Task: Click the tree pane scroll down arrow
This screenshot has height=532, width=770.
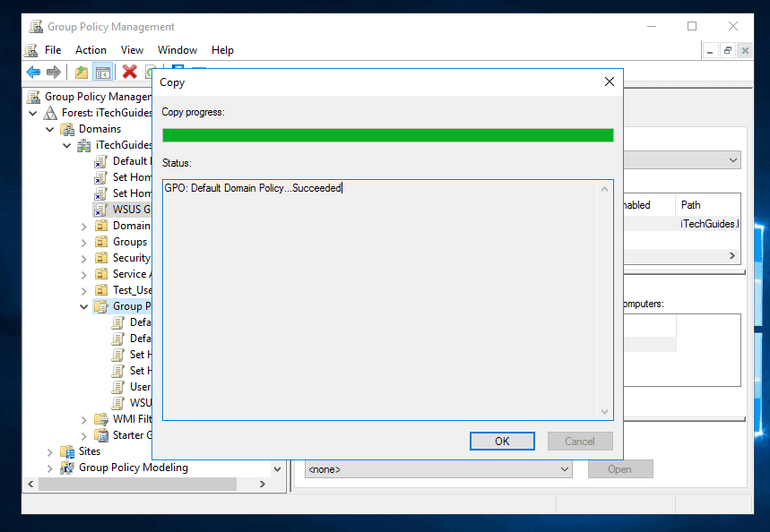Action: pyautogui.click(x=278, y=469)
